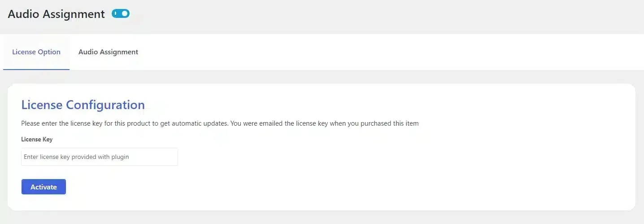The width and height of the screenshot is (644, 224).
Task: Click Activate below the License Key field
Action: point(44,187)
